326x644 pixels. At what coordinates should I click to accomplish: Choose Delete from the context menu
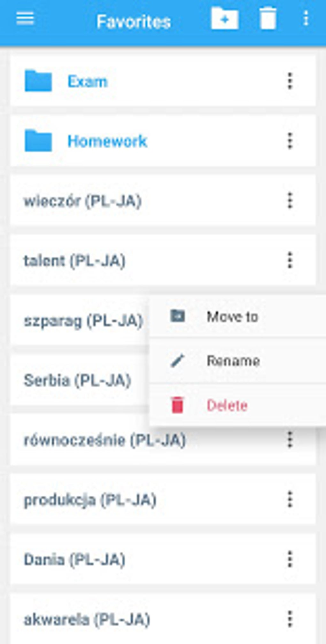(227, 405)
